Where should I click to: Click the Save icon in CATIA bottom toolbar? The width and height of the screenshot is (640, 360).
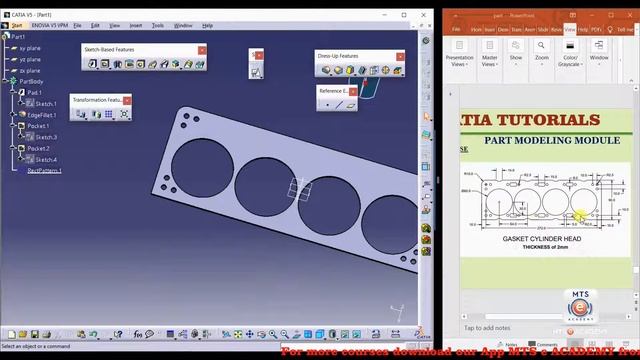click(x=35, y=335)
